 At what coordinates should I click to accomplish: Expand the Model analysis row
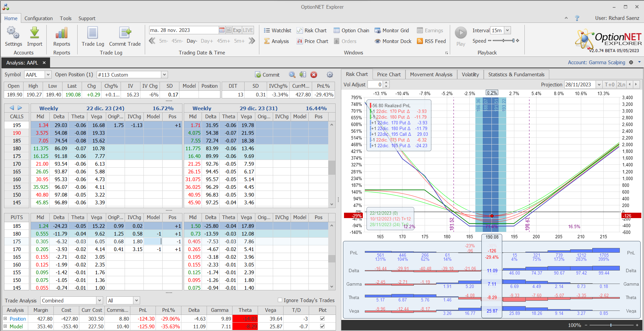pyautogui.click(x=5, y=326)
